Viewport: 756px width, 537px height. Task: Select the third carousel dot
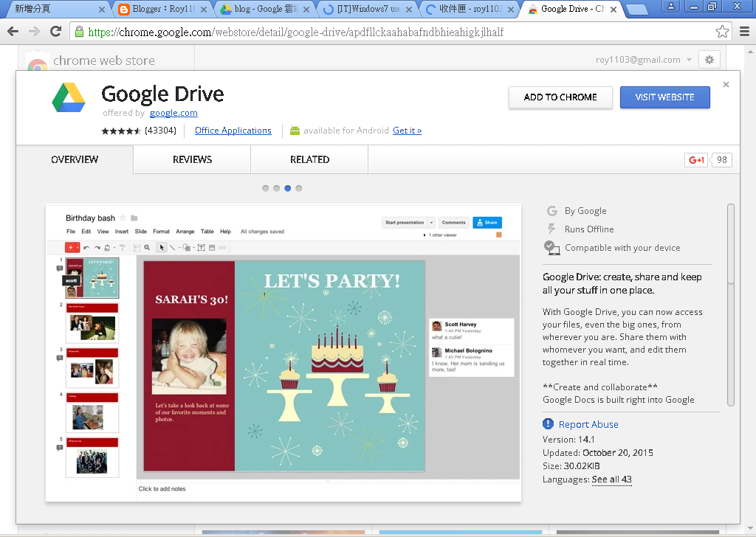[287, 188]
